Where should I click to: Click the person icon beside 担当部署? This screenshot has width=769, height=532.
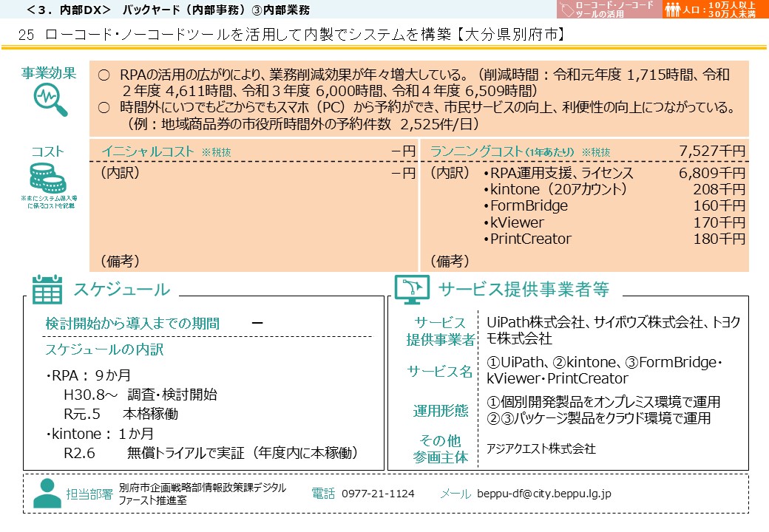(47, 494)
